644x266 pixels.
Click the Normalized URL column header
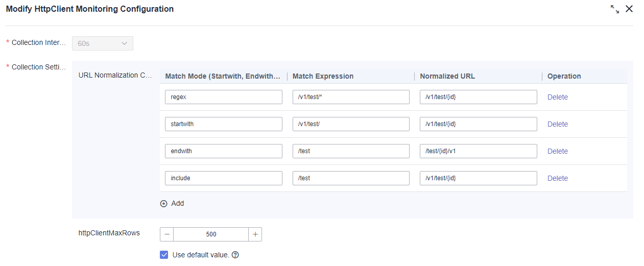tap(447, 76)
